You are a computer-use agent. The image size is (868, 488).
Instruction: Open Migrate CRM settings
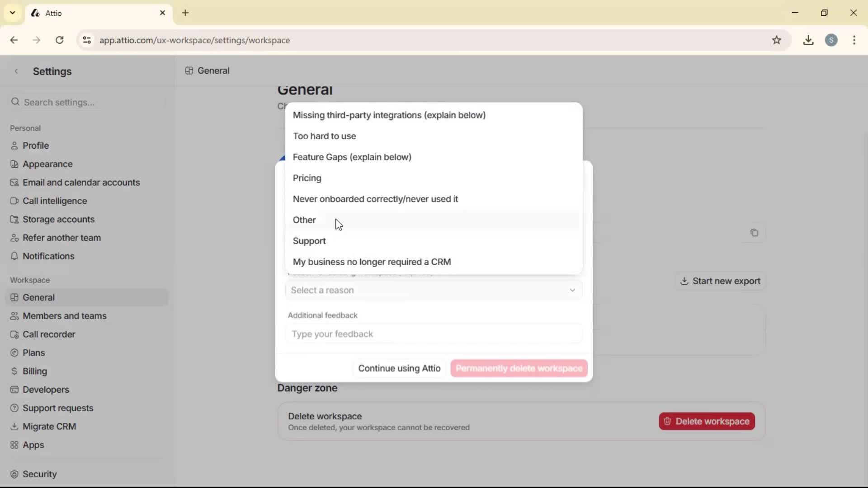pyautogui.click(x=50, y=426)
